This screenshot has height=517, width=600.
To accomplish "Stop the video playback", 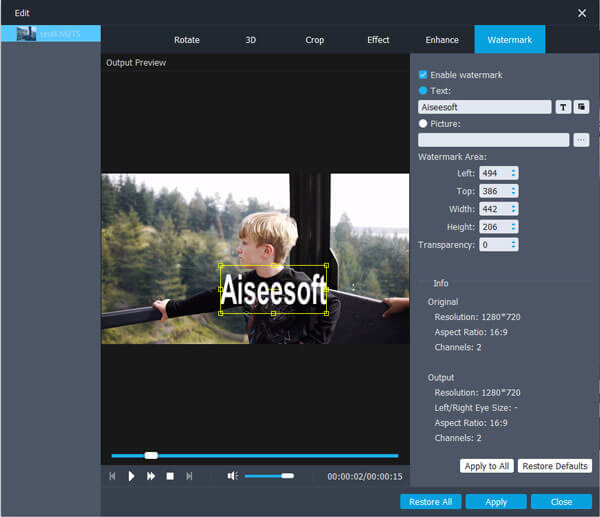I will coord(170,476).
